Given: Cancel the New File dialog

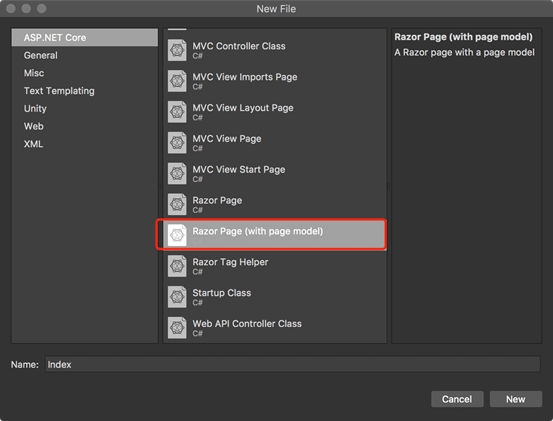Looking at the screenshot, I should click(x=457, y=399).
